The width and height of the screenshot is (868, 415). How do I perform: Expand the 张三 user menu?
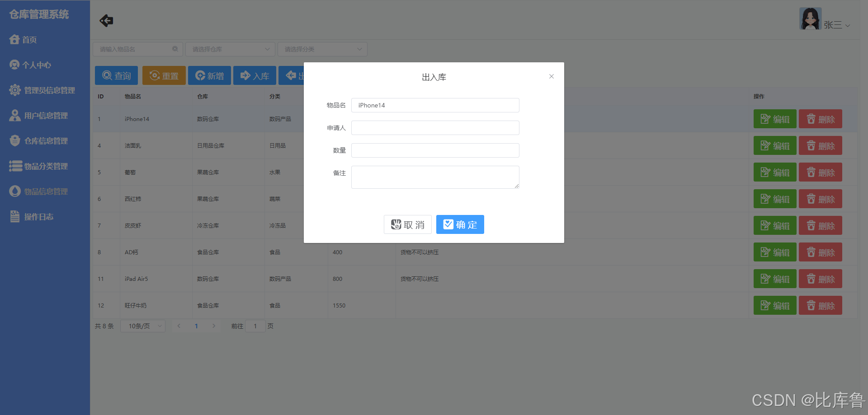point(834,25)
